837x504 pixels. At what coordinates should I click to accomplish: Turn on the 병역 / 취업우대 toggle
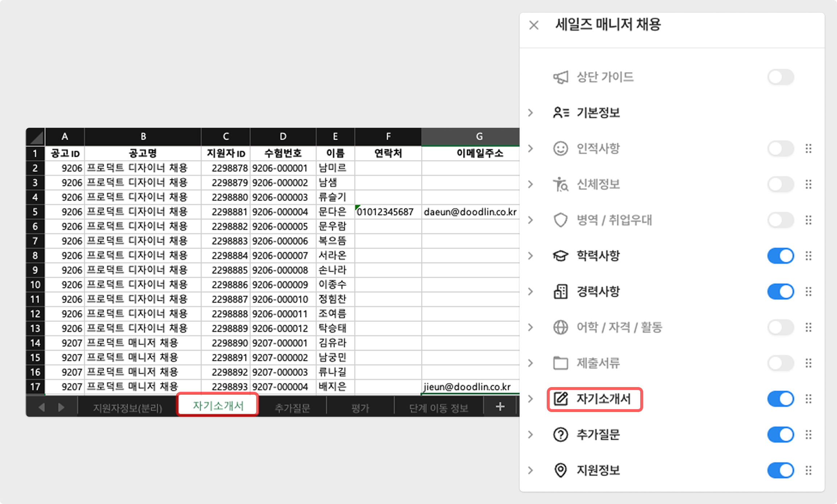780,220
